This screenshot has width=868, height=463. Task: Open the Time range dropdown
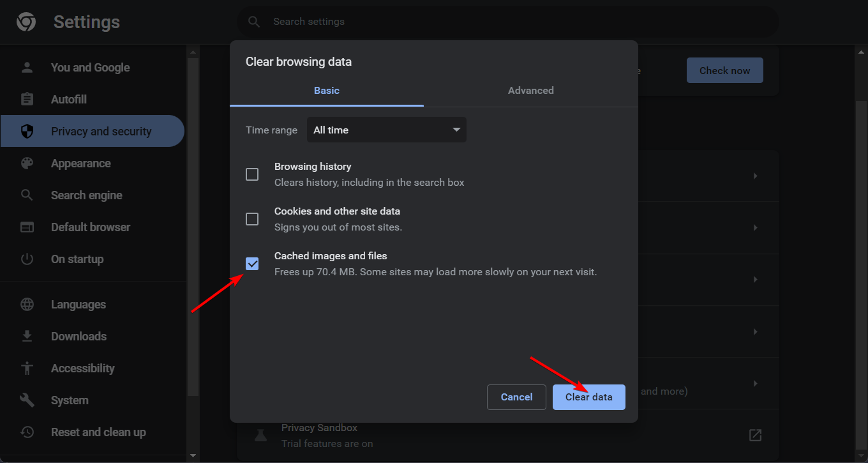pyautogui.click(x=387, y=130)
